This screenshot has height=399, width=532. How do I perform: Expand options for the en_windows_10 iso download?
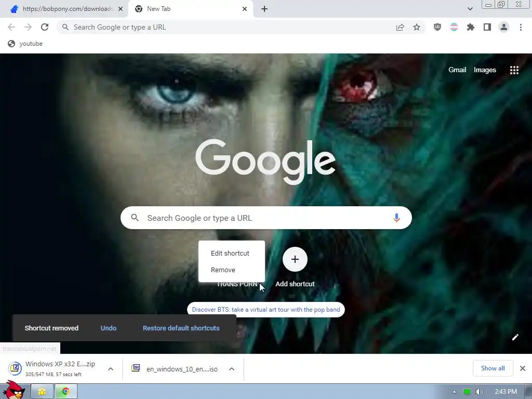pos(232,369)
